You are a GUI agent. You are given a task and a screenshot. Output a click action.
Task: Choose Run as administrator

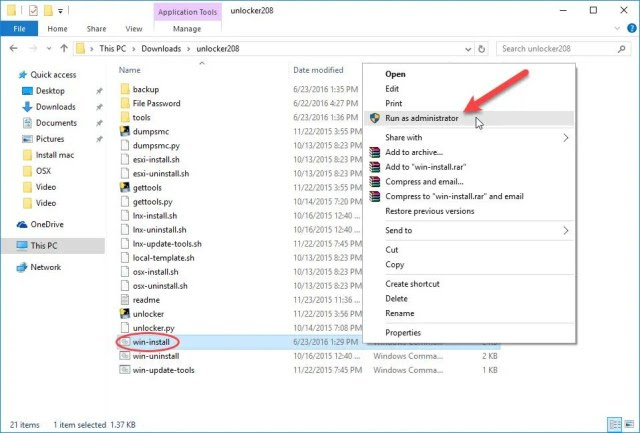pos(469,118)
